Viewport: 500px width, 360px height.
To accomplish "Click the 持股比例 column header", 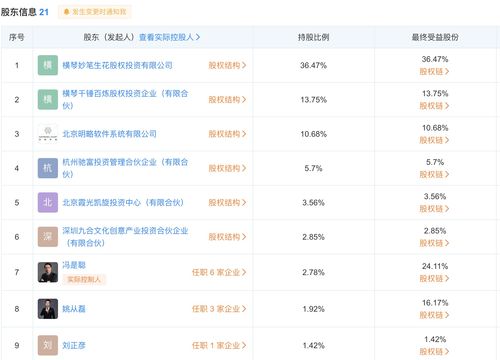I will tap(313, 37).
